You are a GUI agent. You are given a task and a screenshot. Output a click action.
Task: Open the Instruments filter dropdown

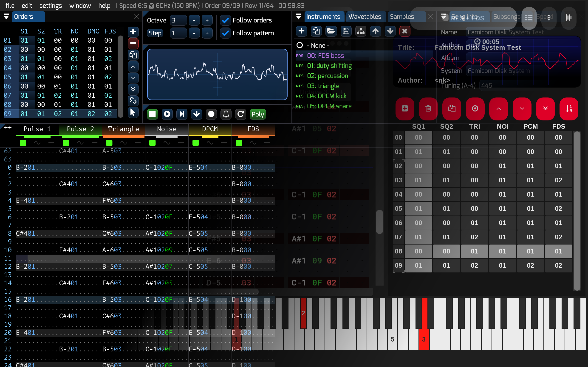point(298,17)
